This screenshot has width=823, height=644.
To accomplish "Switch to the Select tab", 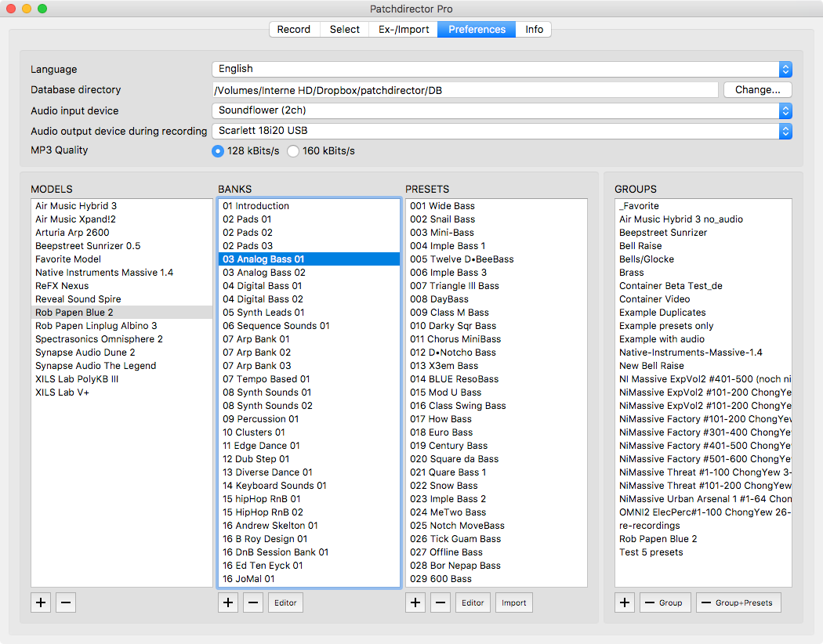I will pos(344,29).
